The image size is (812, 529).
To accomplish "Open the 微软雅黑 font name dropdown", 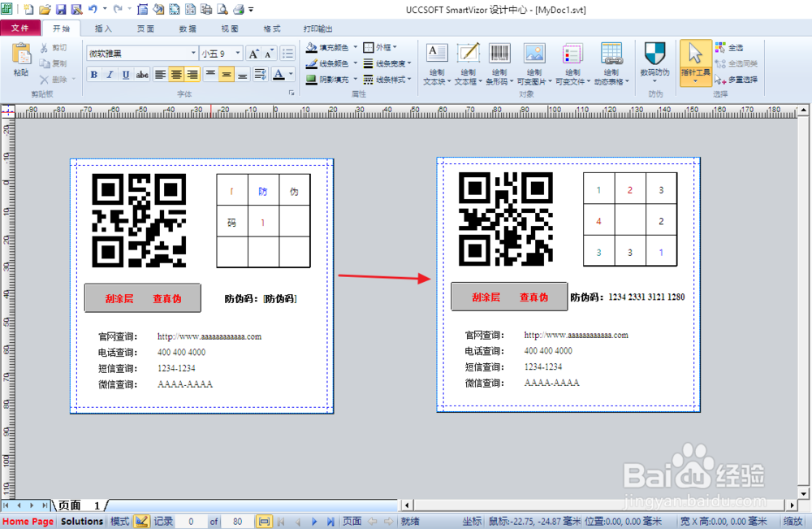I will [x=194, y=53].
